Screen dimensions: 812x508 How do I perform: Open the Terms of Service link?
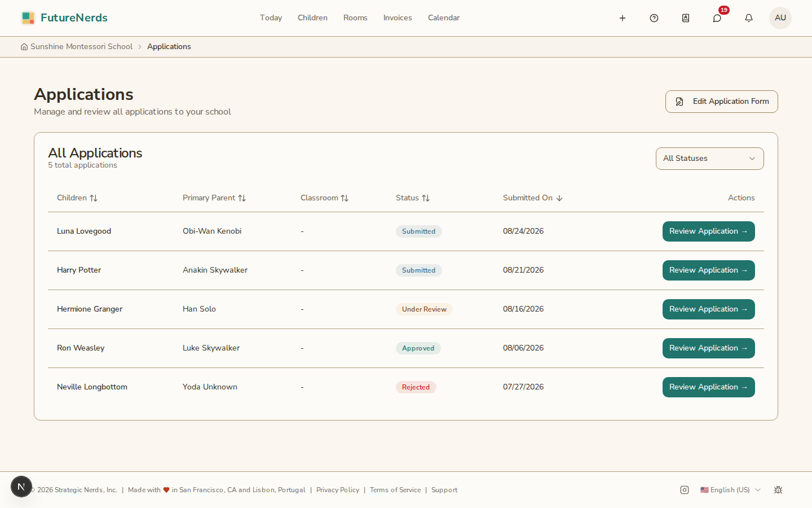click(x=395, y=490)
